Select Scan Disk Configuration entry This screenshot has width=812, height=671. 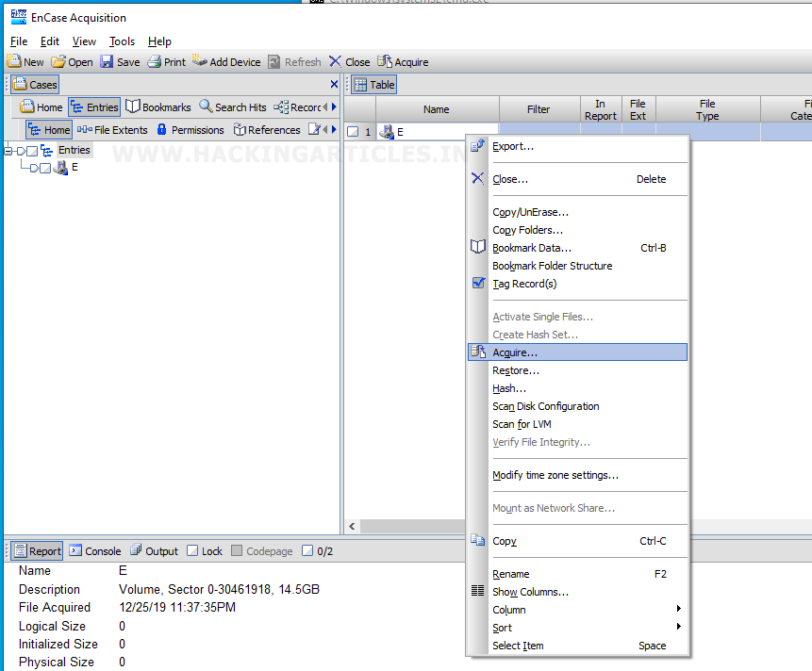pyautogui.click(x=577, y=406)
